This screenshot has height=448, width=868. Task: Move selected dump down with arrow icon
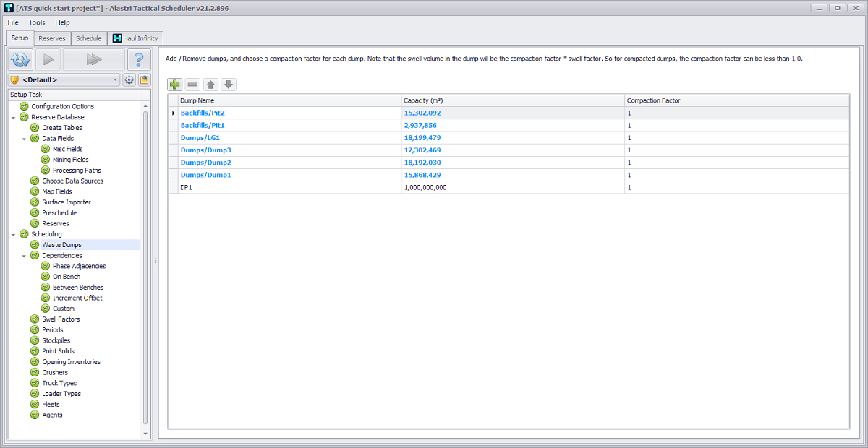pos(228,85)
